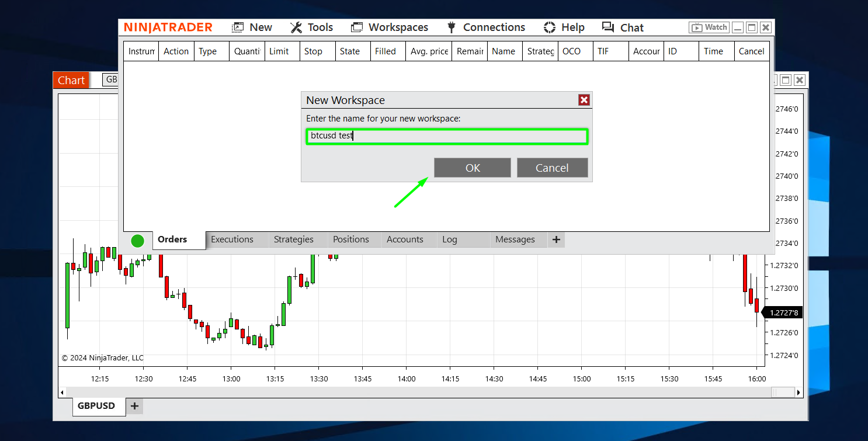868x441 pixels.
Task: Click the workspace name input field
Action: coord(446,136)
